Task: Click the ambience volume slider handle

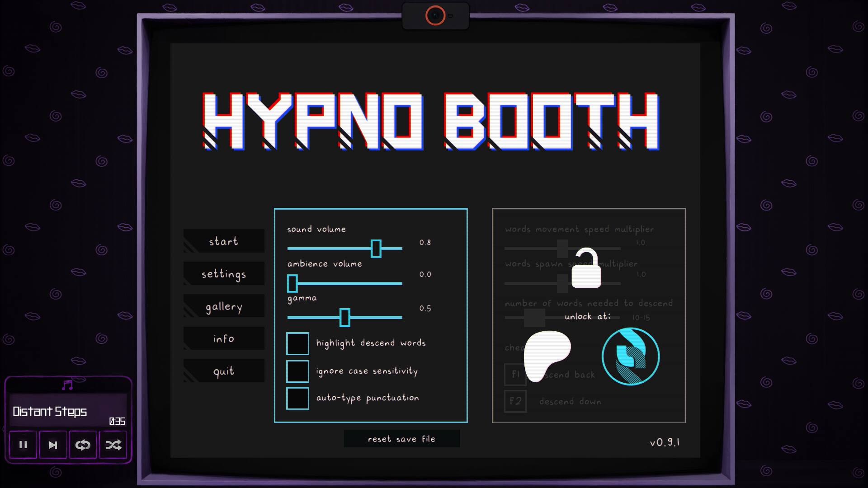Action: point(292,283)
